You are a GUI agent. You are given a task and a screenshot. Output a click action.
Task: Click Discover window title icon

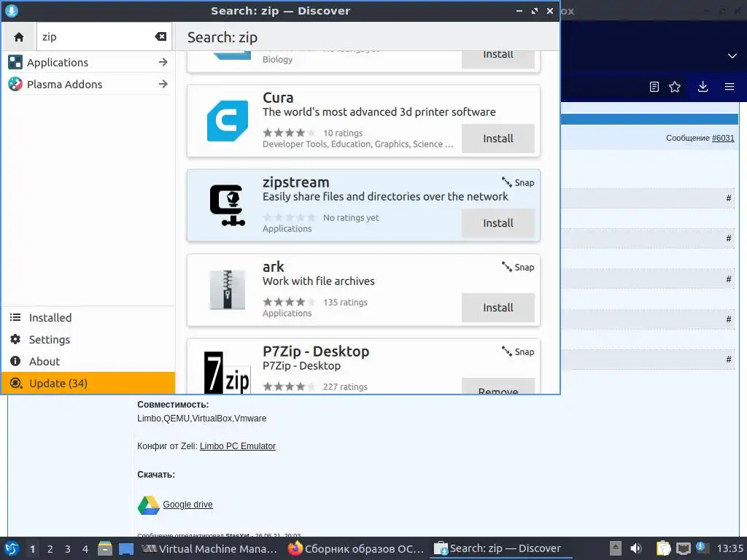(12, 10)
